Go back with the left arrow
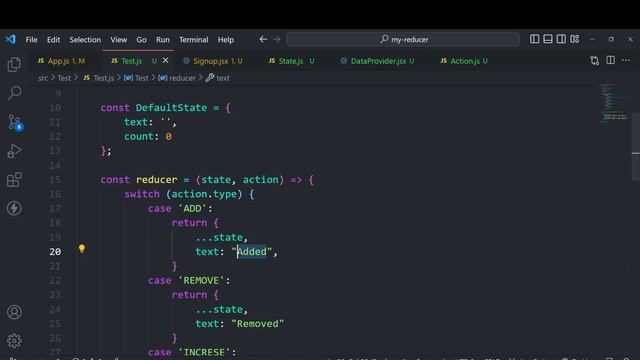Viewport: 640px width, 360px height. tap(263, 39)
